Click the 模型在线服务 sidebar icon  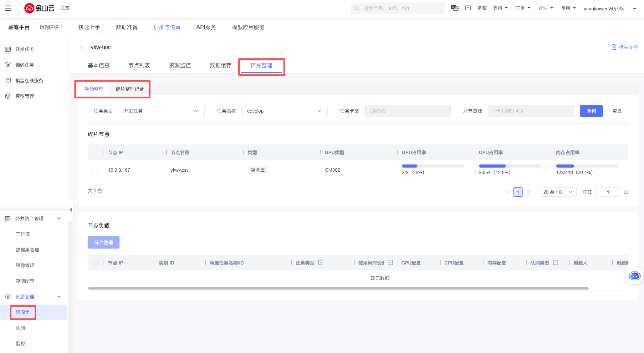(8, 81)
